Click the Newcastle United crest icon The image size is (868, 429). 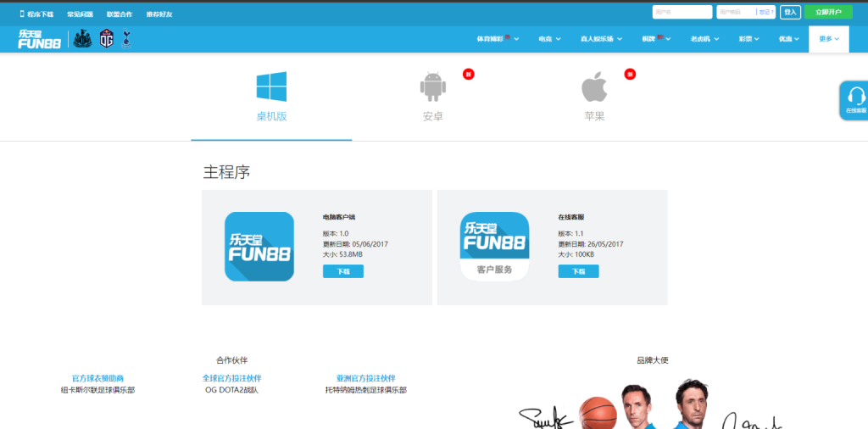tap(82, 39)
